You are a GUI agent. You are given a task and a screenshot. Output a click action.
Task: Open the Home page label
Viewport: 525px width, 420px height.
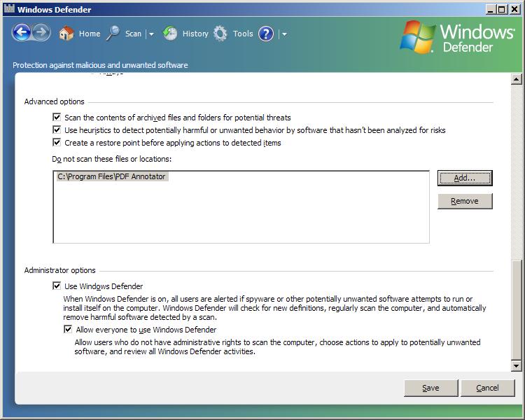pos(90,34)
